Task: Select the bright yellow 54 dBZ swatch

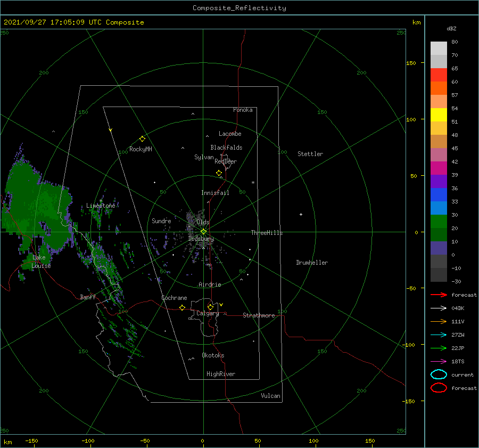Action: [x=439, y=115]
